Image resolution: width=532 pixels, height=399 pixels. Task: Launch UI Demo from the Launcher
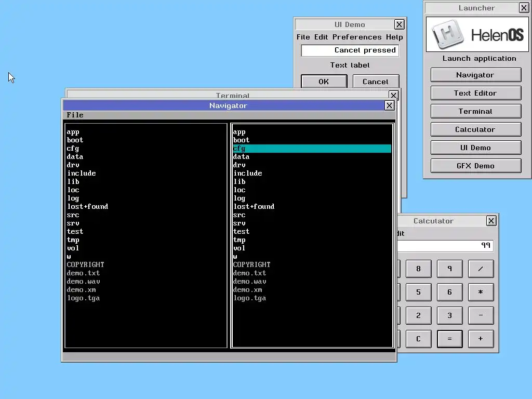476,148
